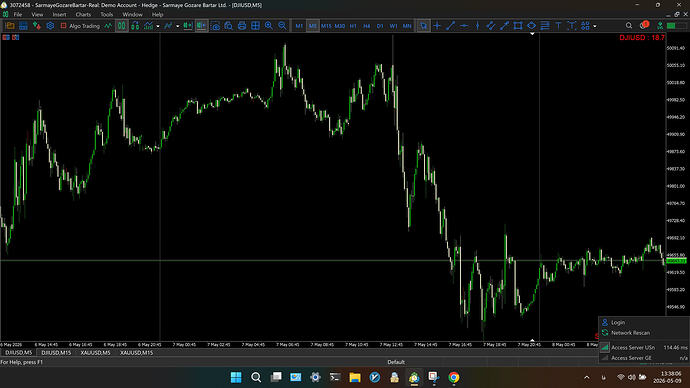
Task: Open the settings gear in the toolbar
Action: [51, 26]
